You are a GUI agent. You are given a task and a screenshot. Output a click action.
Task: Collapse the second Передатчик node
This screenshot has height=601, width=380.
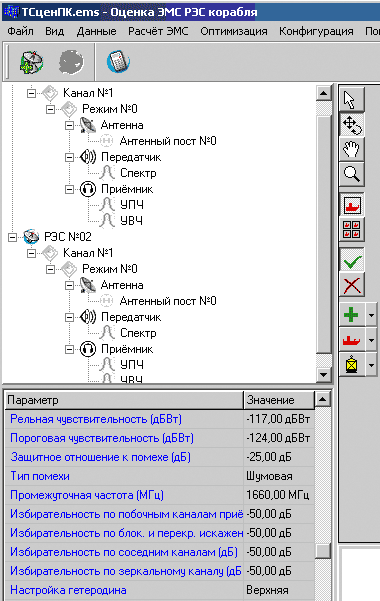coord(69,317)
